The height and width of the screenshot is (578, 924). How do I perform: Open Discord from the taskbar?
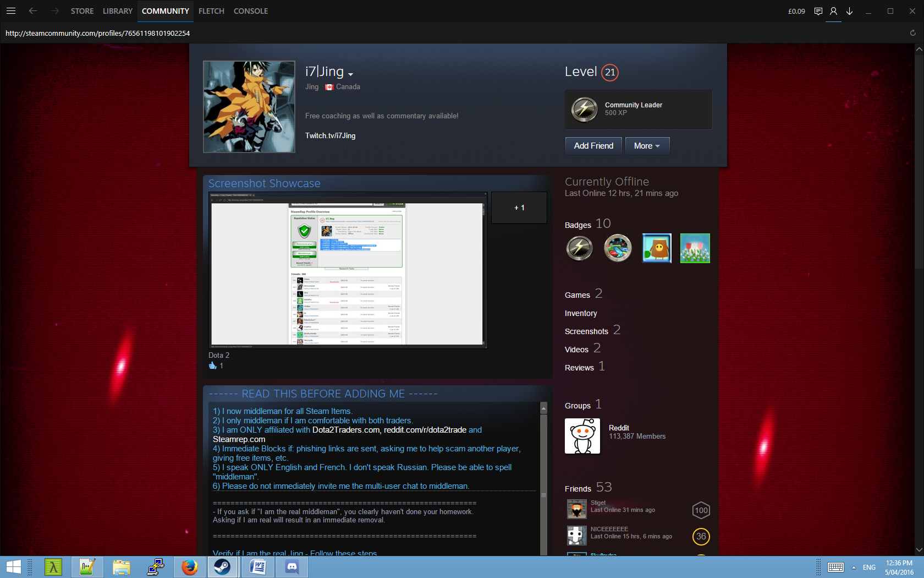[292, 567]
